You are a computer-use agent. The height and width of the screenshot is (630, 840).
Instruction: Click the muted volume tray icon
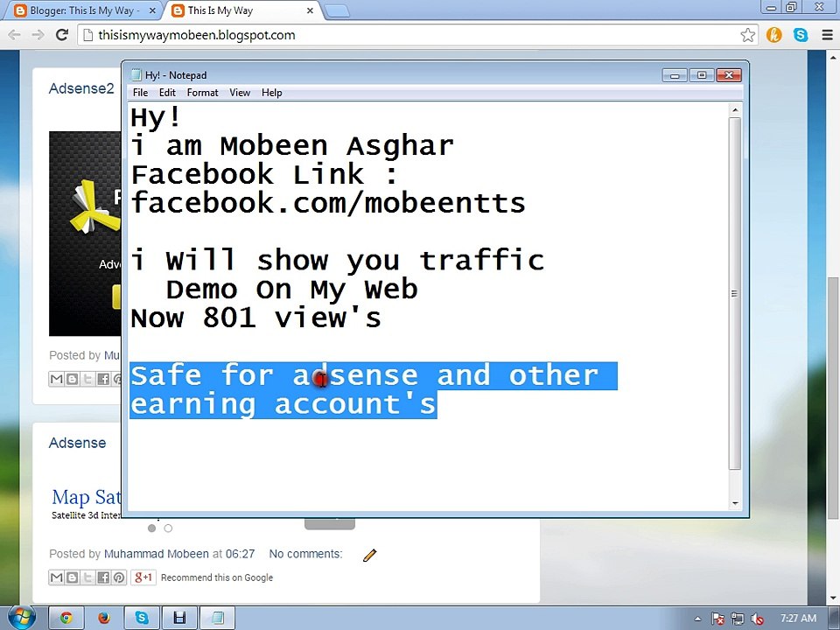(x=757, y=619)
